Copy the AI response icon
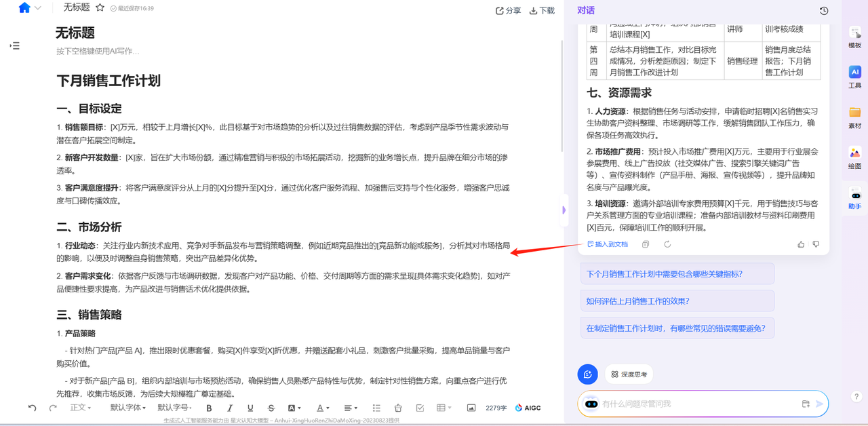Image resolution: width=868 pixels, height=426 pixels. click(x=646, y=244)
